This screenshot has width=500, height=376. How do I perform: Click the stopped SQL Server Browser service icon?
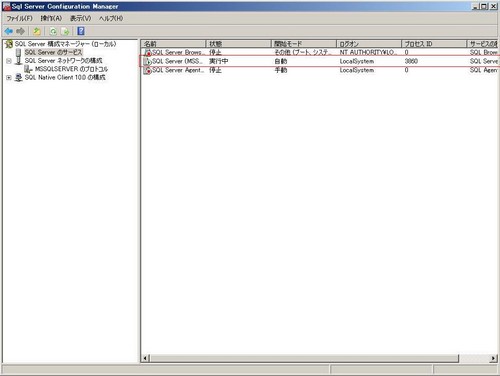147,52
